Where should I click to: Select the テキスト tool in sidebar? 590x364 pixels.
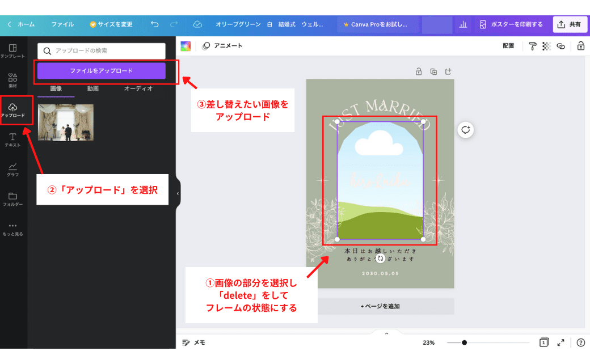pyautogui.click(x=12, y=139)
